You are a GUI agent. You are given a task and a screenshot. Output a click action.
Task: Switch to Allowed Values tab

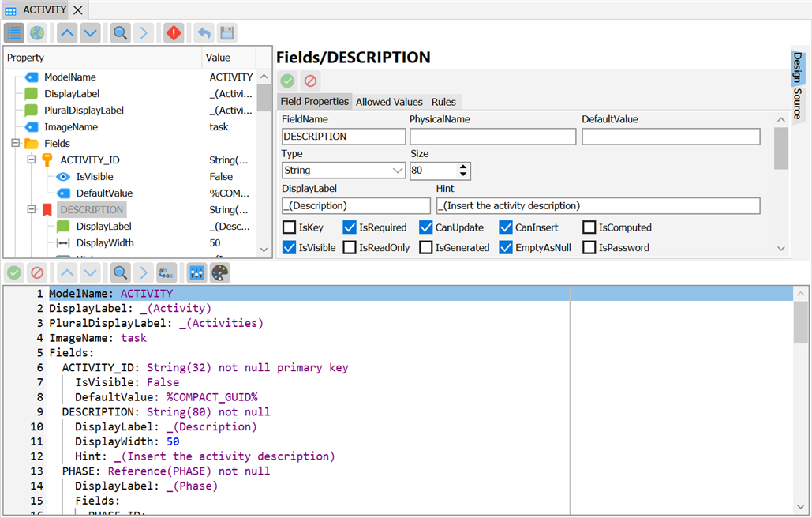tap(389, 102)
